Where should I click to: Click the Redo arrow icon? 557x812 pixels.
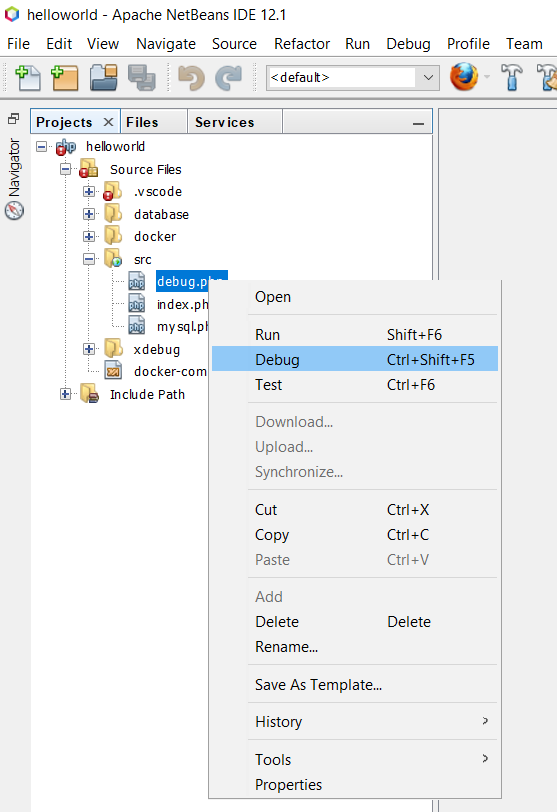pyautogui.click(x=229, y=78)
